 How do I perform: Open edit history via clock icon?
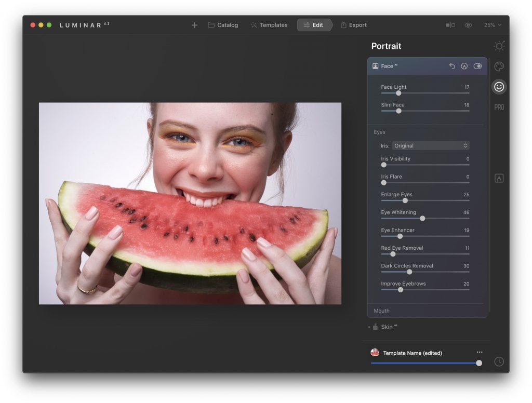point(499,361)
